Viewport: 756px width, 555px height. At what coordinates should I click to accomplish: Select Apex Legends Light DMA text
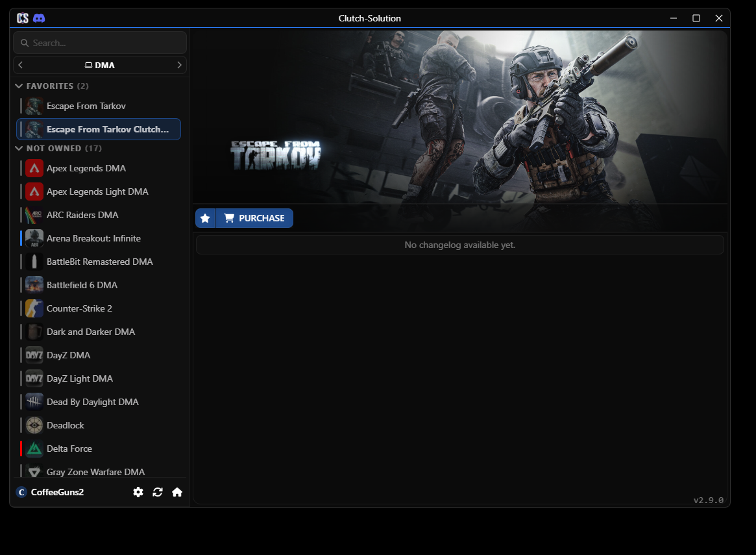97,191
